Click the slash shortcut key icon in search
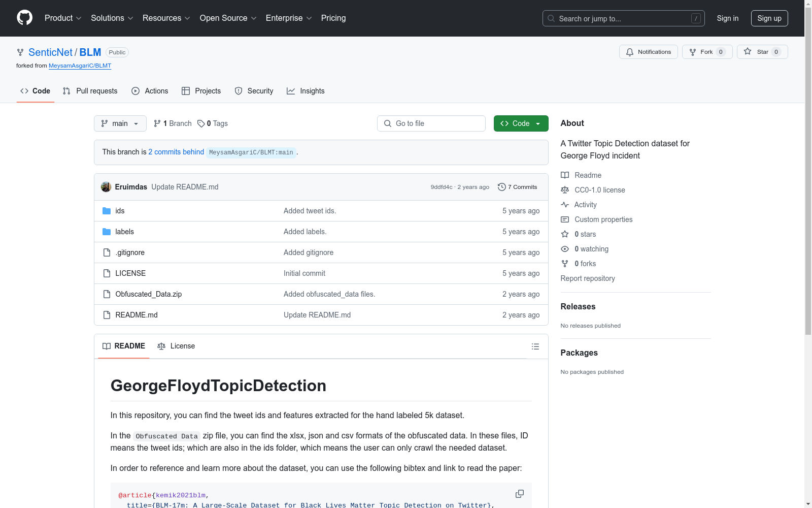Viewport: 812px width, 508px height. pyautogui.click(x=696, y=18)
